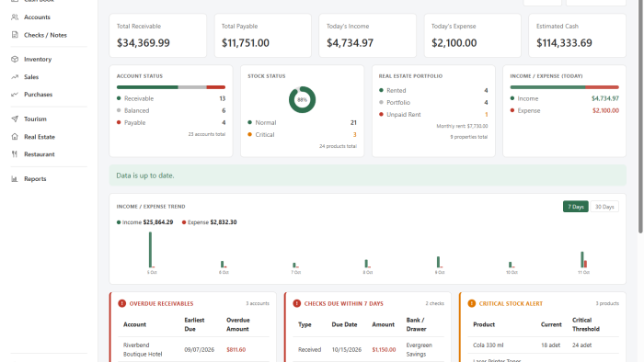The width and height of the screenshot is (644, 362).
Task: Click the Critical Threshold column header
Action: click(586, 324)
